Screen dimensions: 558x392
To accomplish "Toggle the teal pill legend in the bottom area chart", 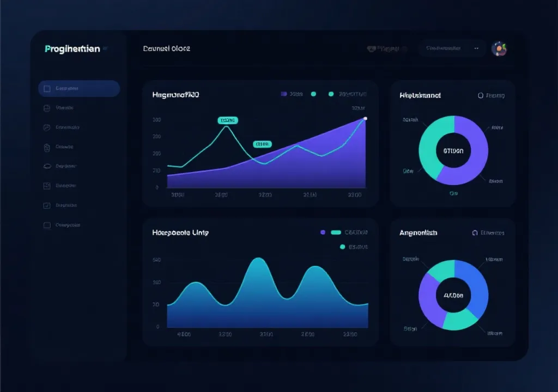I will tap(336, 232).
